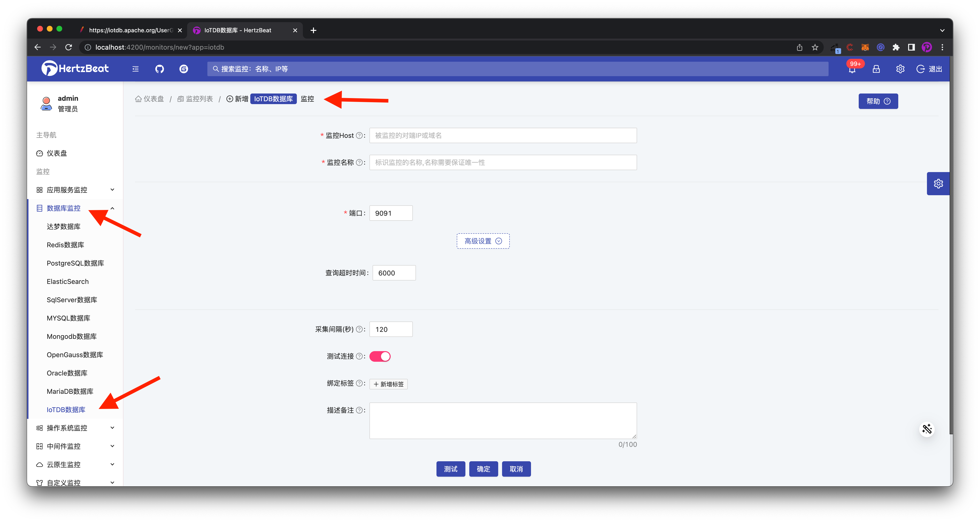Expand the 高级设置 section

(483, 241)
